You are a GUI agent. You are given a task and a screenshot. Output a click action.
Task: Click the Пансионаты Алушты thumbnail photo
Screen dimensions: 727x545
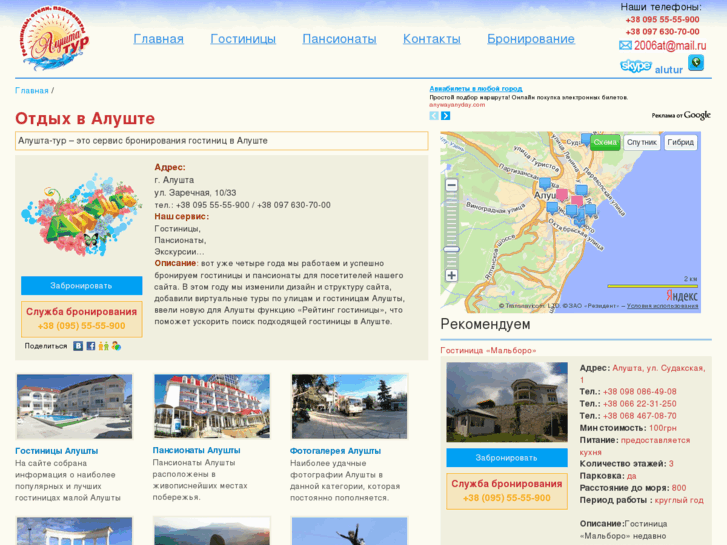click(212, 407)
